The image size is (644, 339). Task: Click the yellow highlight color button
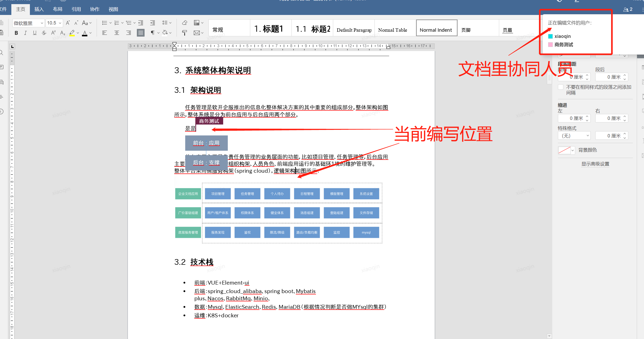[x=72, y=33]
